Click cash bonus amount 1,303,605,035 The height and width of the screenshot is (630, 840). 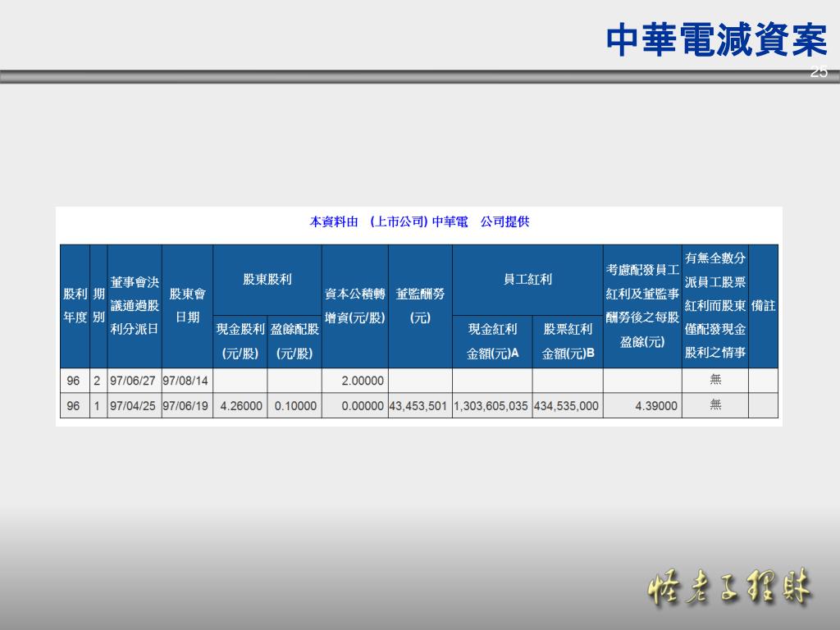(491, 406)
